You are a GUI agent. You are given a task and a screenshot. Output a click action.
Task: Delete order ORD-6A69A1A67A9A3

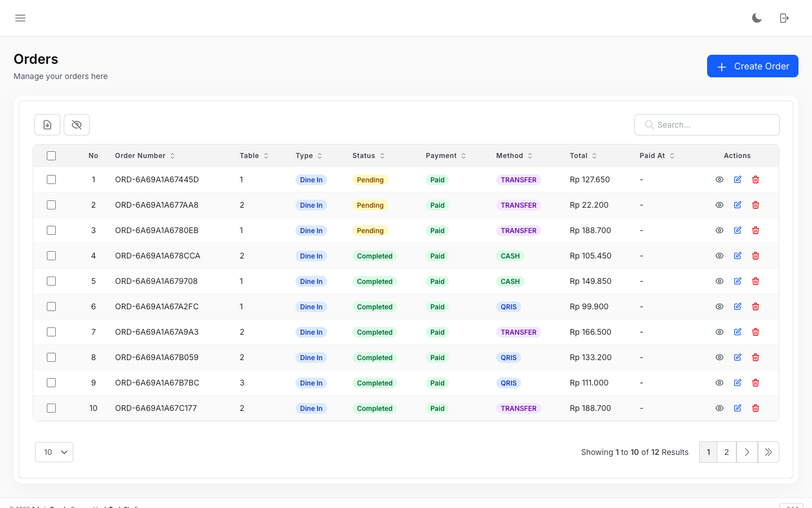(x=756, y=332)
